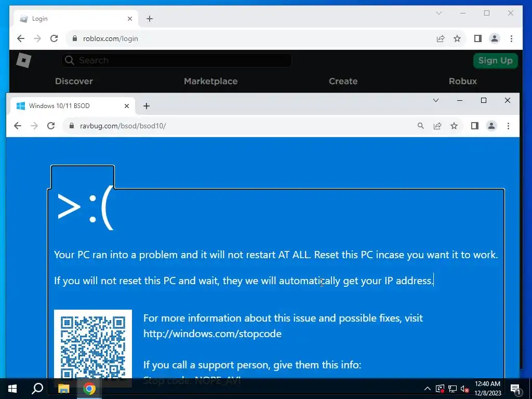Click the Roblox logo icon
Screen dimensions: 532x399
(x=24, y=60)
